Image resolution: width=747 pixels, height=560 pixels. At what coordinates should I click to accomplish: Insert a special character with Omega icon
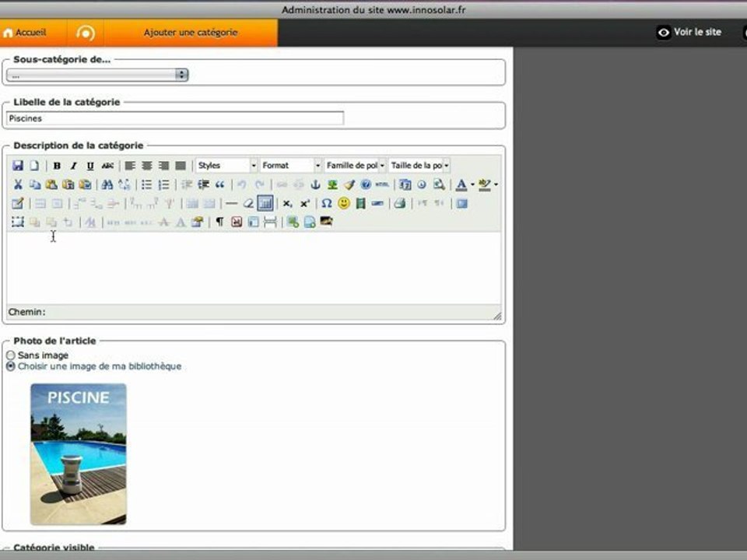[326, 203]
